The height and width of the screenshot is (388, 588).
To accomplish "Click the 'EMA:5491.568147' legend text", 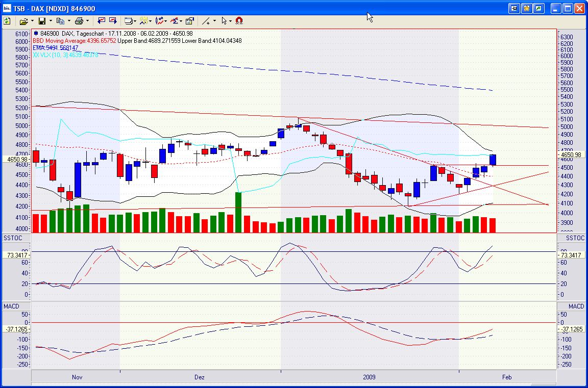I will coord(56,48).
